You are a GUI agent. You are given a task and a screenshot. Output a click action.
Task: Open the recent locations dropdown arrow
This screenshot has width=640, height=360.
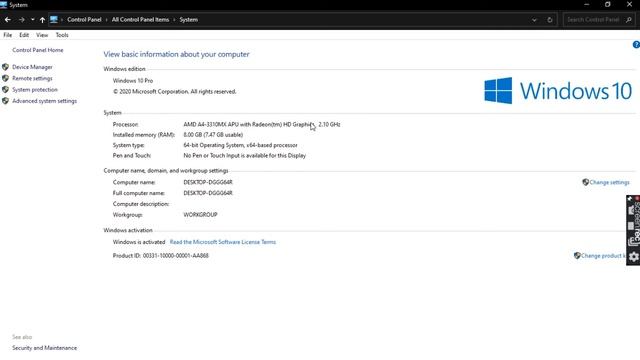tap(33, 20)
